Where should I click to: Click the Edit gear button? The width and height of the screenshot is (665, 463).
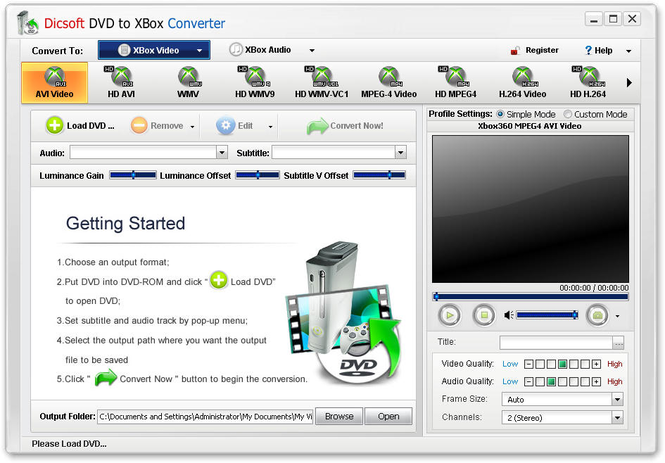click(x=235, y=126)
